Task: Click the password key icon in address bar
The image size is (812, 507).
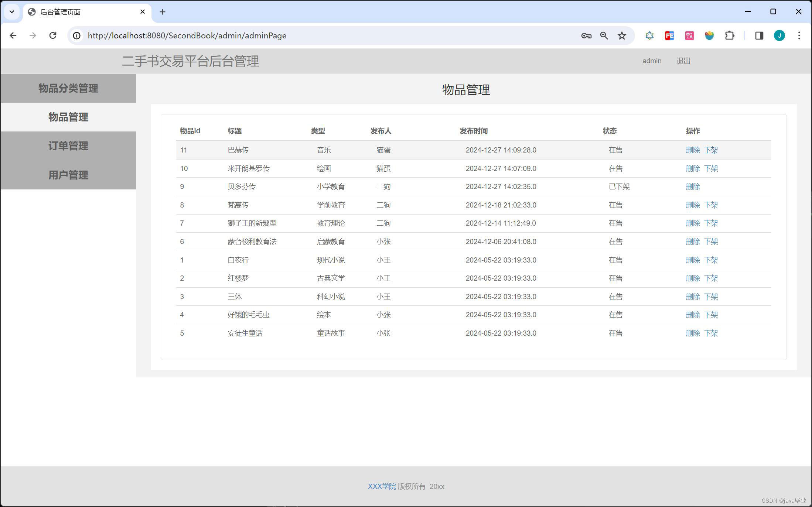Action: click(586, 35)
